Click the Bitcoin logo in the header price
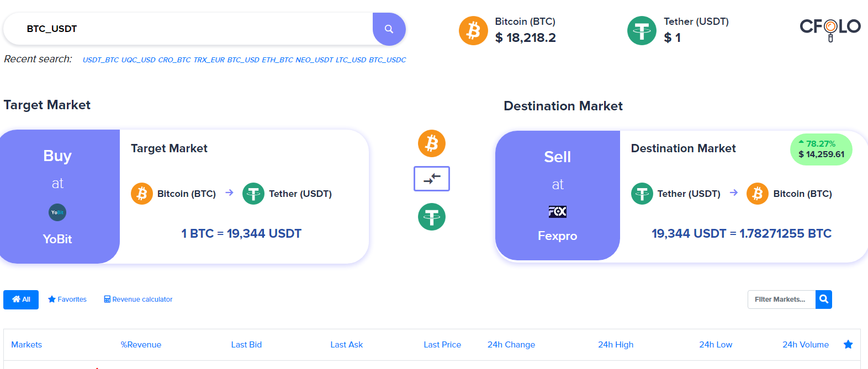The image size is (868, 369). tap(473, 30)
